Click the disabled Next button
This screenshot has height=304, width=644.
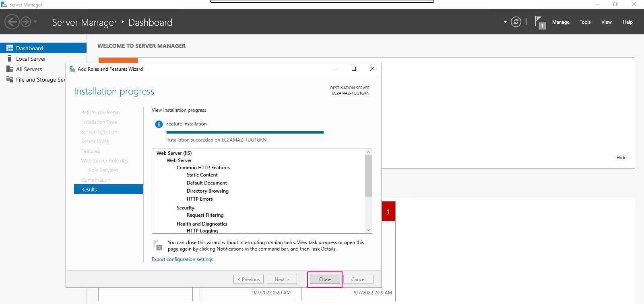pos(282,279)
